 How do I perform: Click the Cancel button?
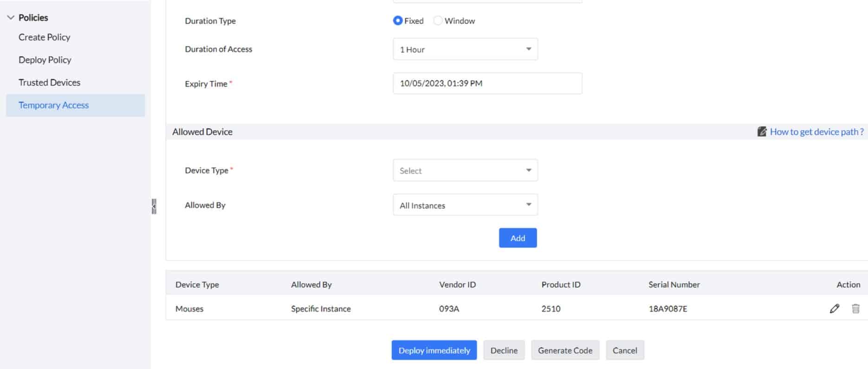pos(624,350)
